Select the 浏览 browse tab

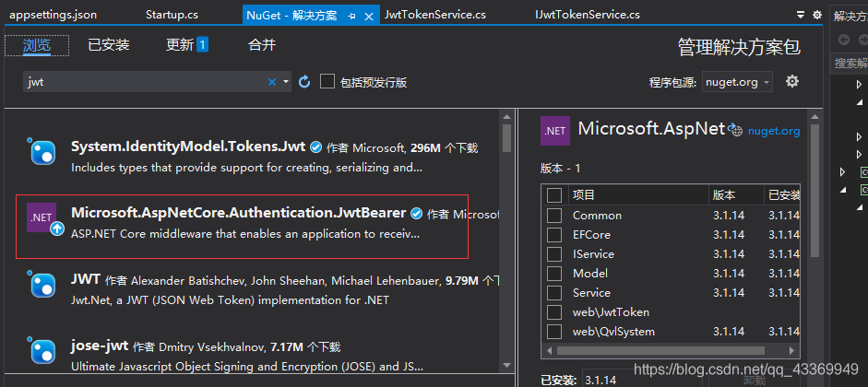(x=37, y=45)
